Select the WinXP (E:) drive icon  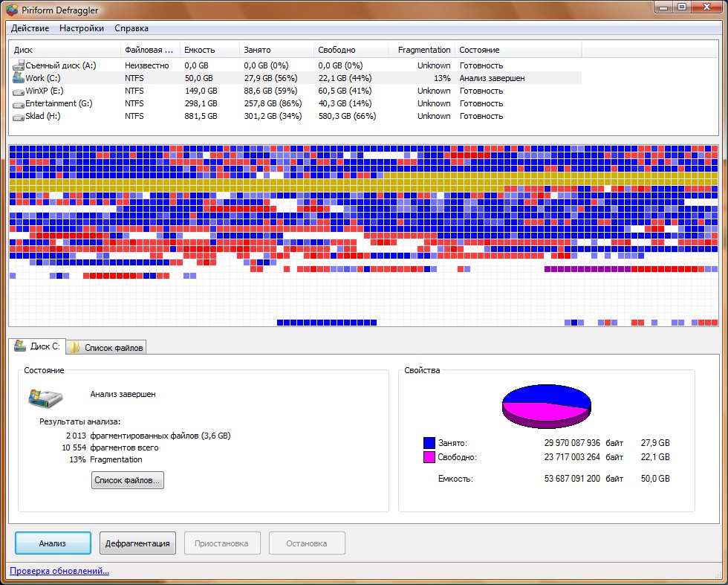coord(19,91)
